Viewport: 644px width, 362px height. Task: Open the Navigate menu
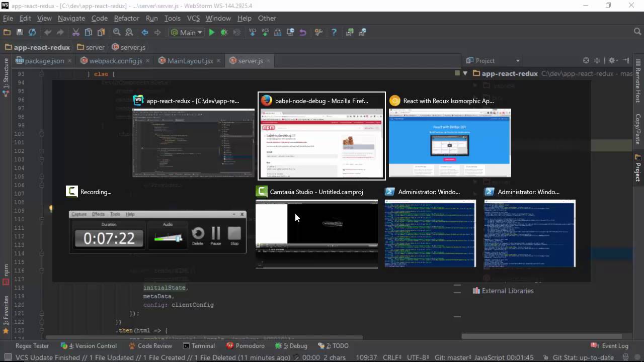pos(71,18)
